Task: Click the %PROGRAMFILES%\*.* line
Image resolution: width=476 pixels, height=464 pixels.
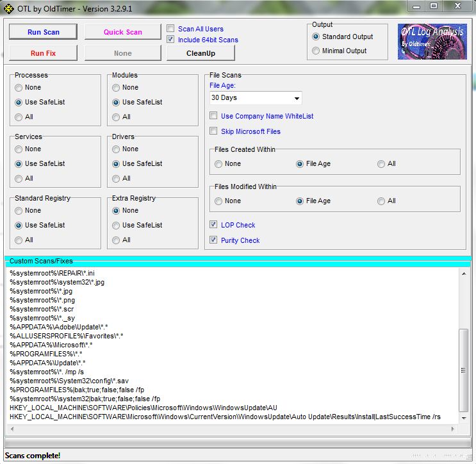Action: (x=46, y=354)
